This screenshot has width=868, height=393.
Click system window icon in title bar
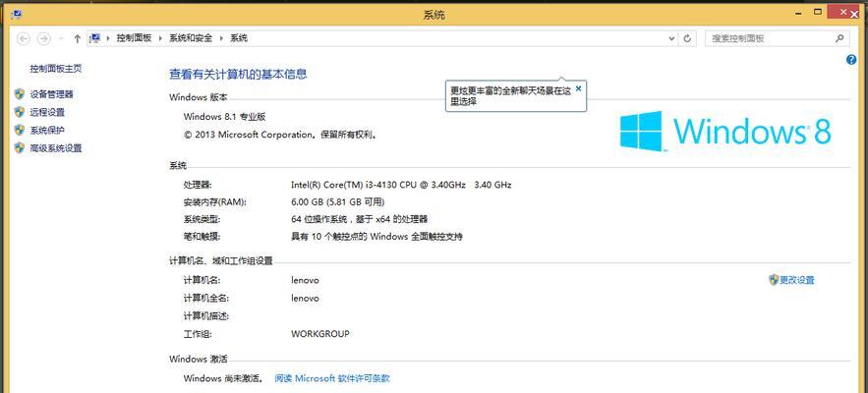16,15
